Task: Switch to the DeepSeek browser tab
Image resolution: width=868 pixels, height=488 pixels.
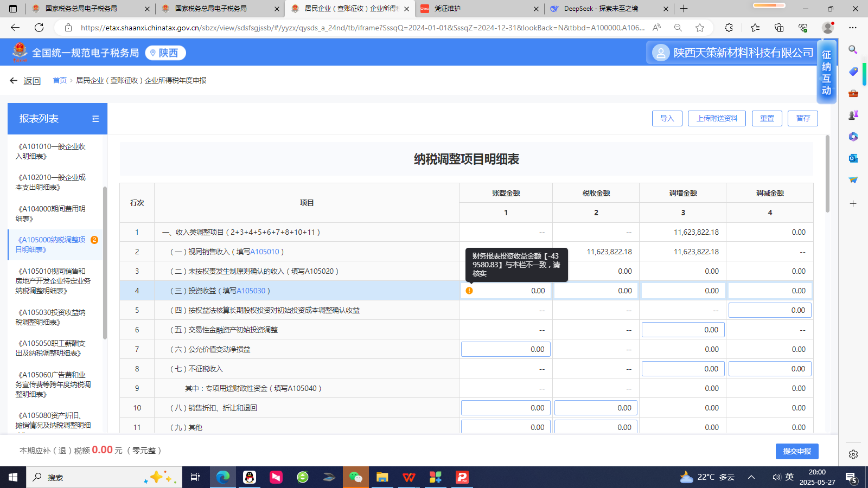Action: point(608,9)
